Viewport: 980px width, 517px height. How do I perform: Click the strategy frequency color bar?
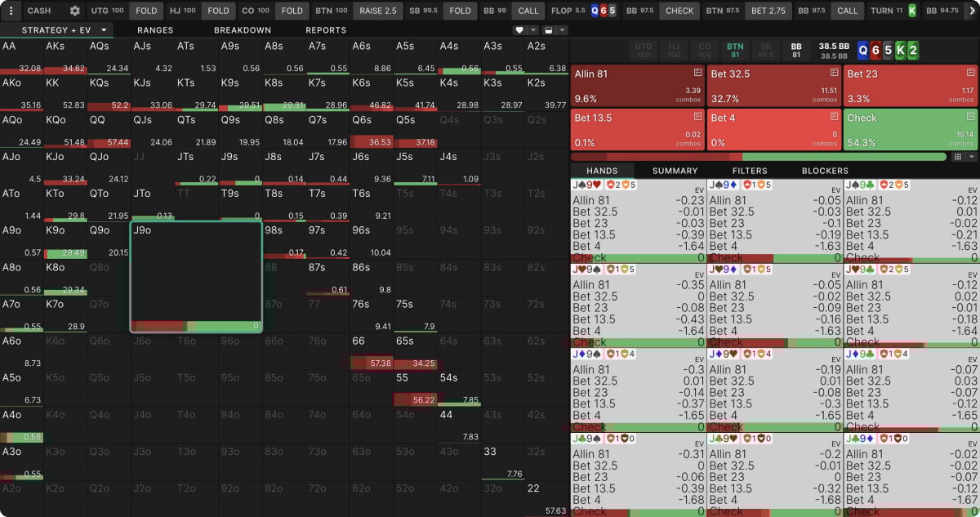(x=758, y=156)
